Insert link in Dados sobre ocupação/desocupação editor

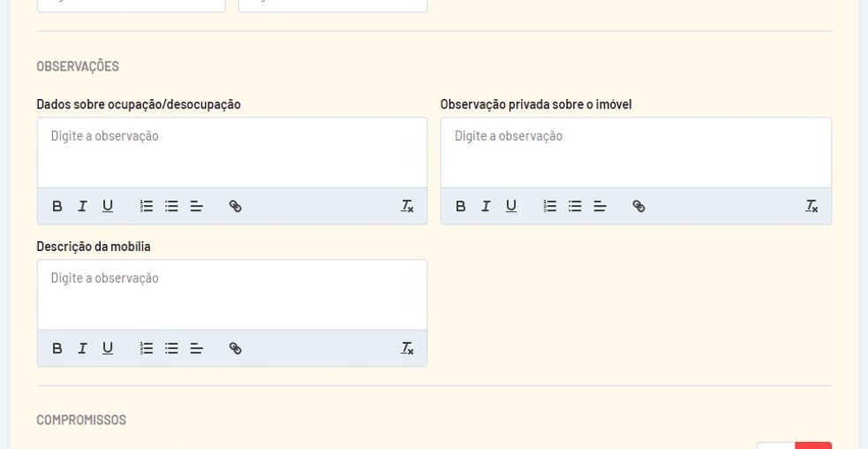(235, 206)
